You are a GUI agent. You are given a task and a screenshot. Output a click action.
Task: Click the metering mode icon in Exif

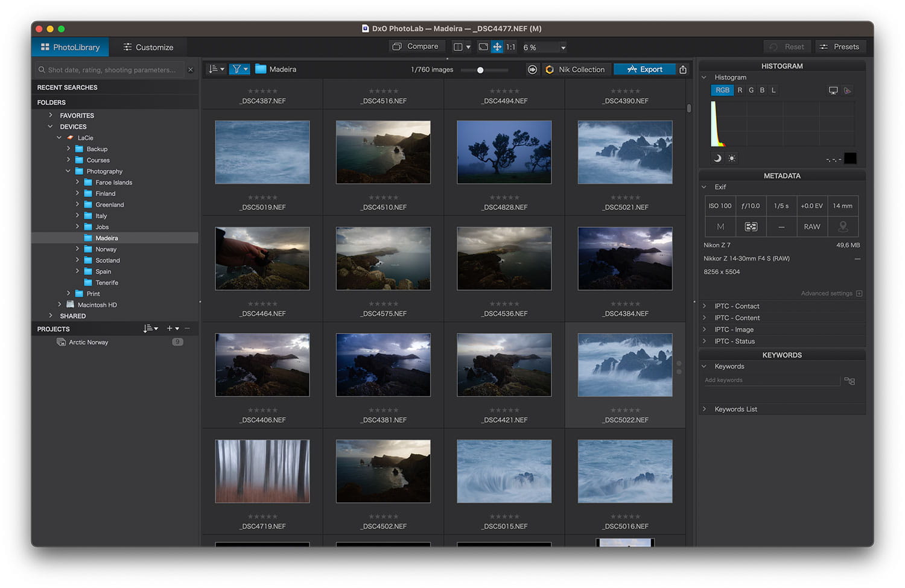751,227
